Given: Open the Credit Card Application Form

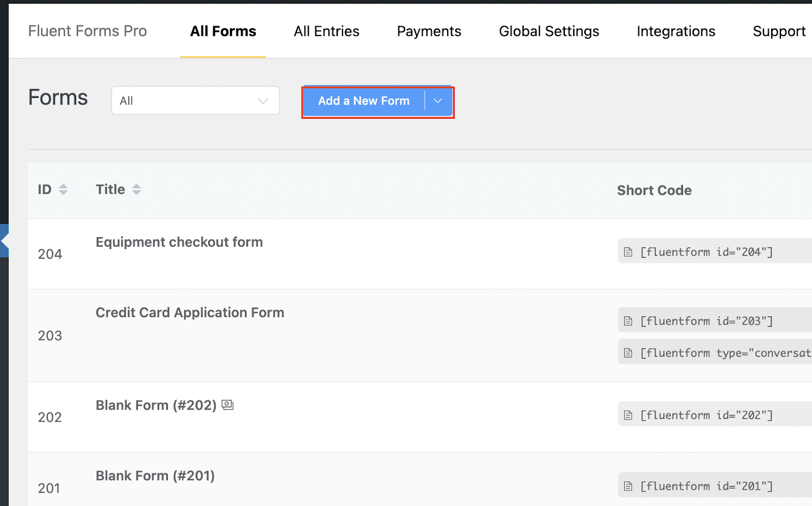Looking at the screenshot, I should click(190, 313).
